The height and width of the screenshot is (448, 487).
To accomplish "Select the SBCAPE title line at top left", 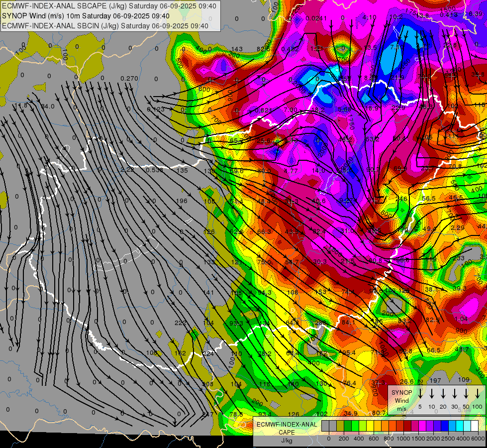I will [x=109, y=6].
